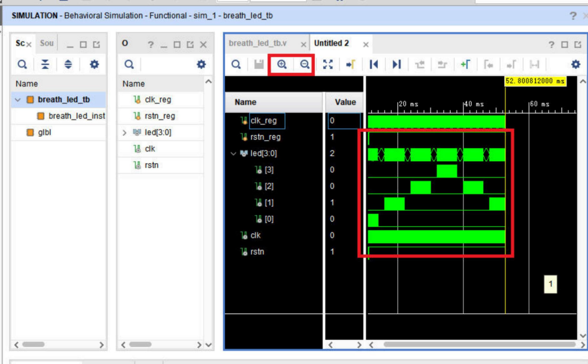588x364 pixels.
Task: Switch to the Sources tab
Action: pos(47,44)
